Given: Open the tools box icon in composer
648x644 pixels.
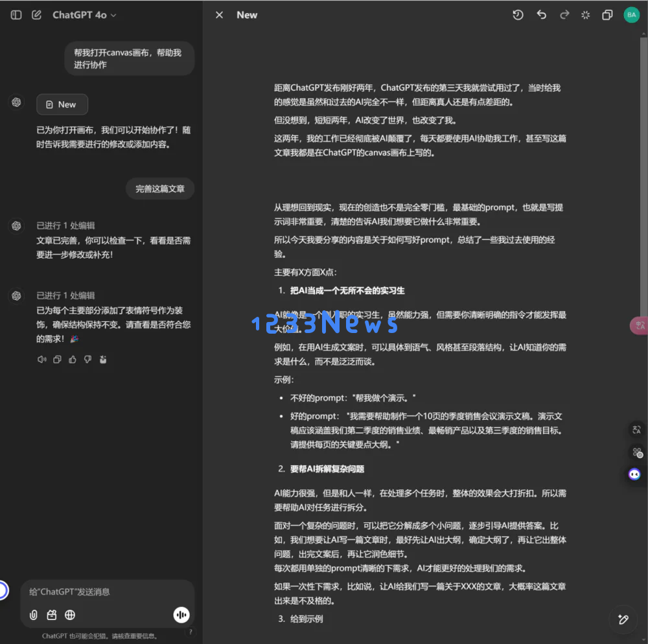Looking at the screenshot, I should 52,615.
